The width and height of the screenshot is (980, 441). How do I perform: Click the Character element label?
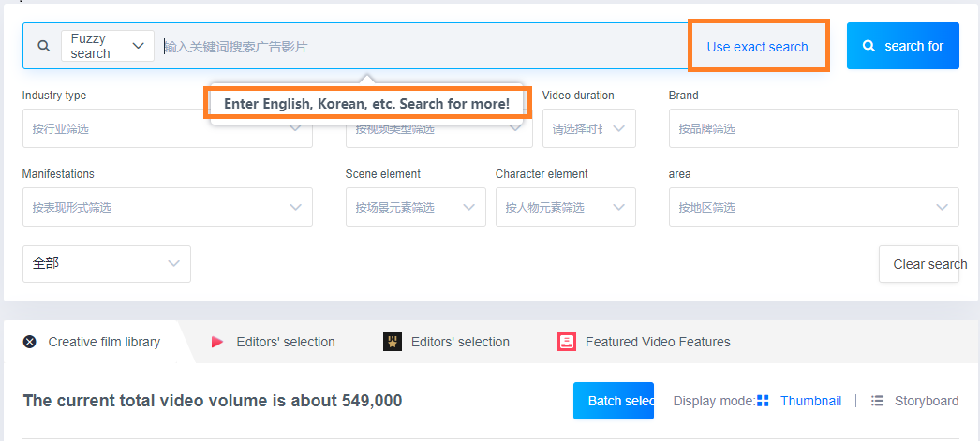click(542, 174)
